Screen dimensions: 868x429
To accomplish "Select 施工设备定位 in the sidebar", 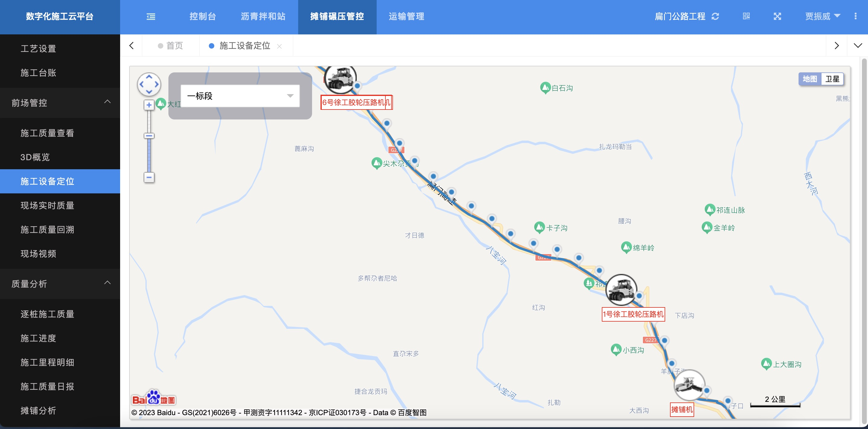I will [x=60, y=182].
